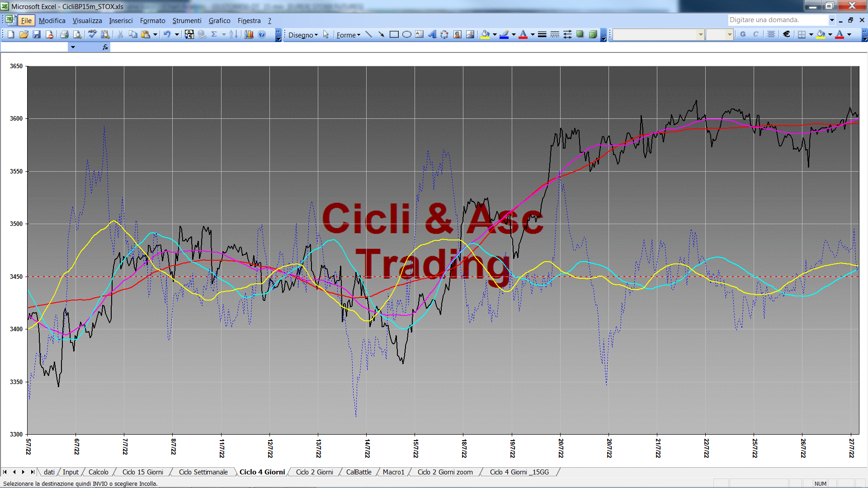Open the Formato menu
The height and width of the screenshot is (488, 868).
coord(152,21)
